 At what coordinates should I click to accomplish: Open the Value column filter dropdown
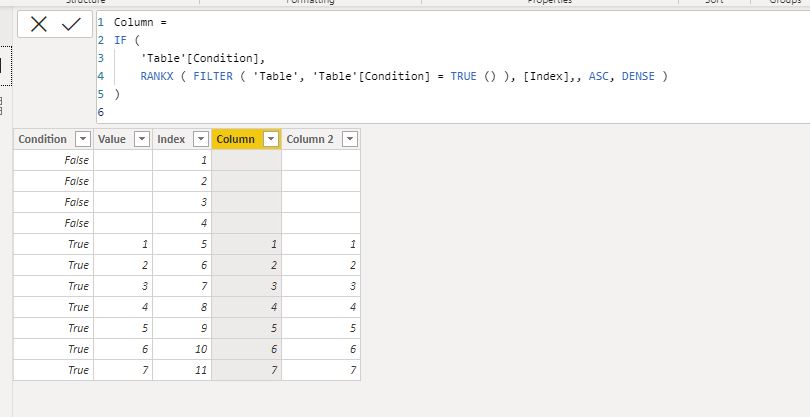pos(142,139)
